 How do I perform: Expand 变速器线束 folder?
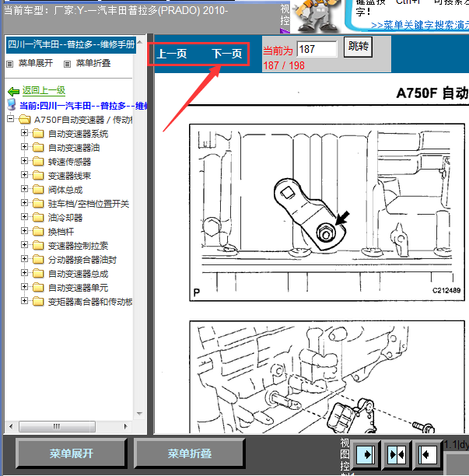25,174
